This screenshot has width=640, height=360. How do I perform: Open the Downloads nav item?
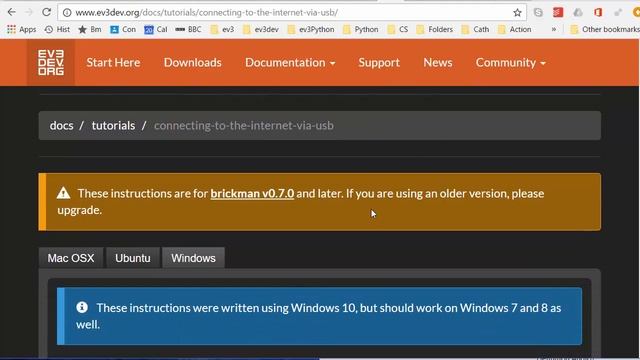tap(193, 62)
